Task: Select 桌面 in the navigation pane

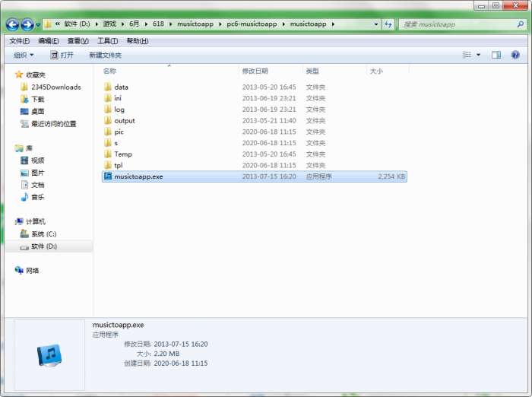Action: (38, 111)
